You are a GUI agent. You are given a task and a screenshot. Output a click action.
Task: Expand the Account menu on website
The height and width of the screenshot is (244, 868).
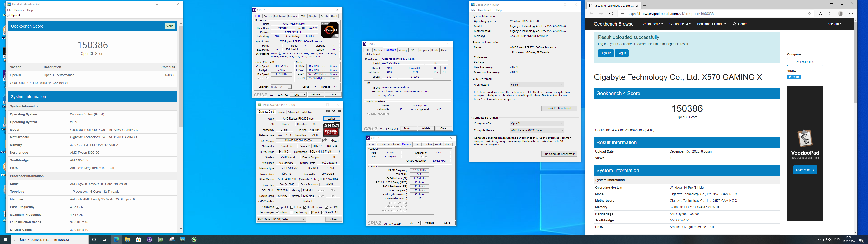tap(834, 24)
